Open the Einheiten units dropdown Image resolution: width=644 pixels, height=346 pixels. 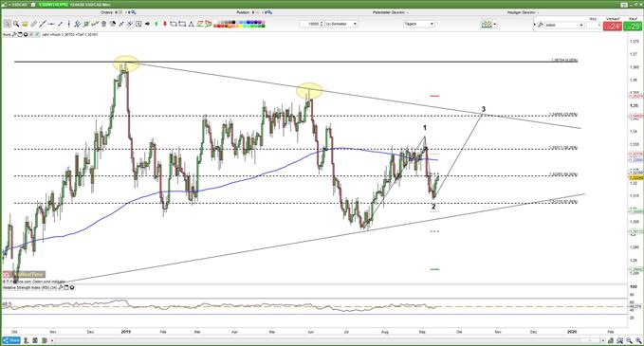tap(341, 24)
